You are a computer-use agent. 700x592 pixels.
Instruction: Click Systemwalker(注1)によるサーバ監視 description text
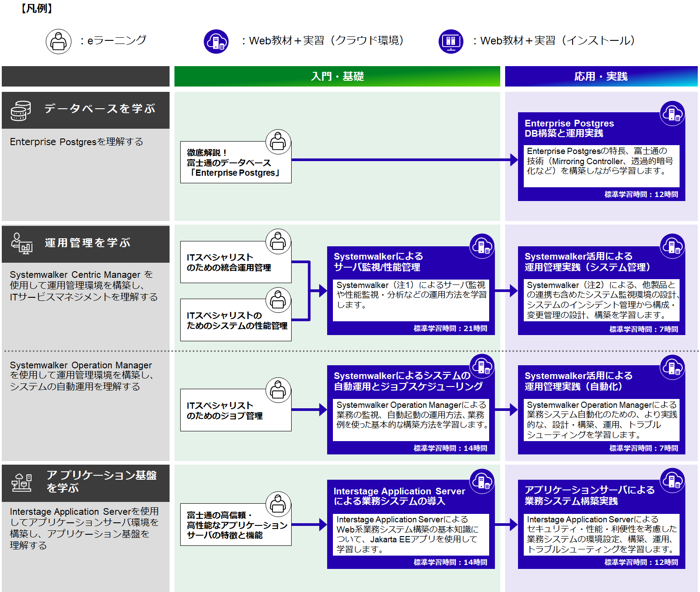pos(411,295)
